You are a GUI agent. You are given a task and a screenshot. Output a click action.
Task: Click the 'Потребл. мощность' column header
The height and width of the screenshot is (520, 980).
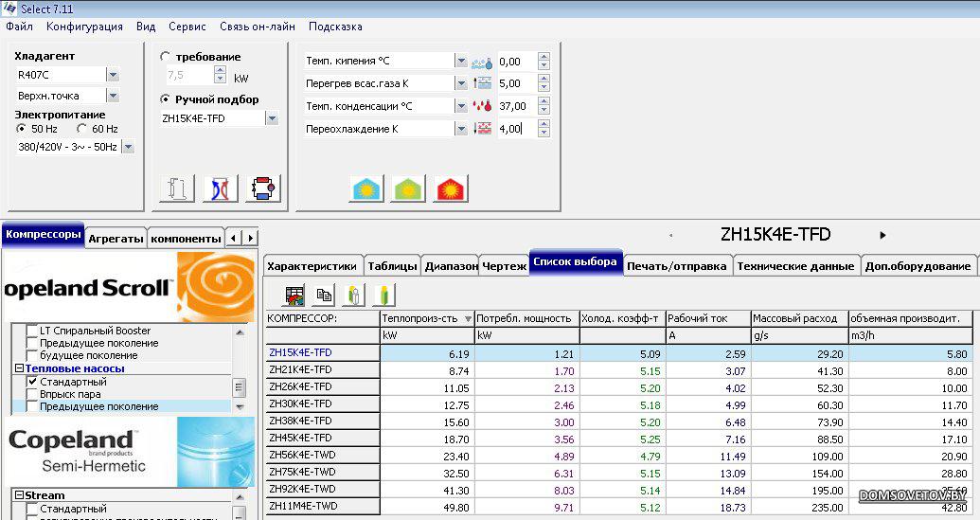pyautogui.click(x=526, y=318)
